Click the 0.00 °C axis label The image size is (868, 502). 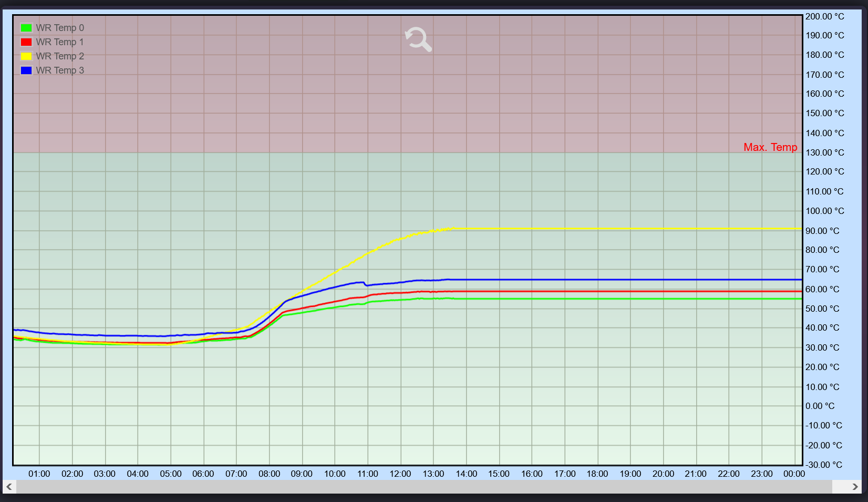(x=820, y=406)
